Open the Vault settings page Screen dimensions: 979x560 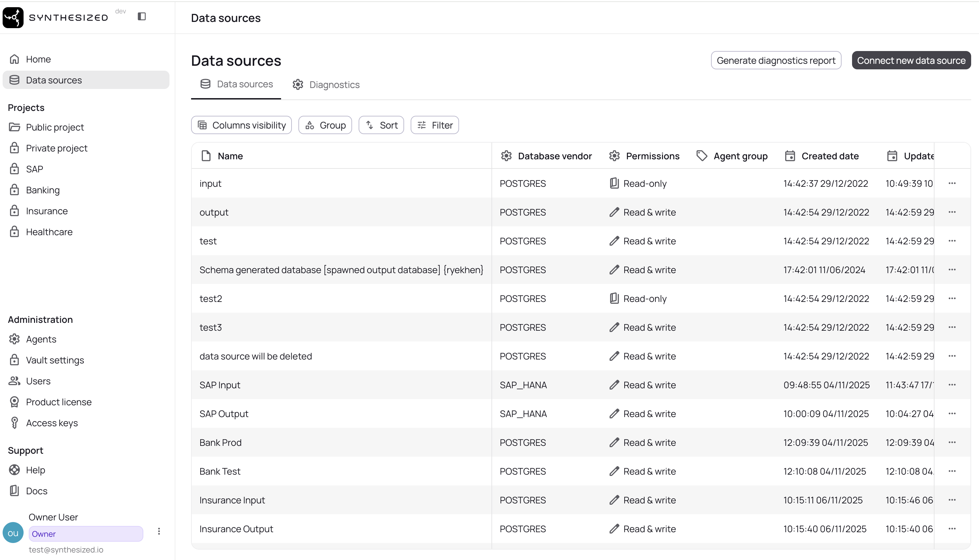(x=55, y=360)
